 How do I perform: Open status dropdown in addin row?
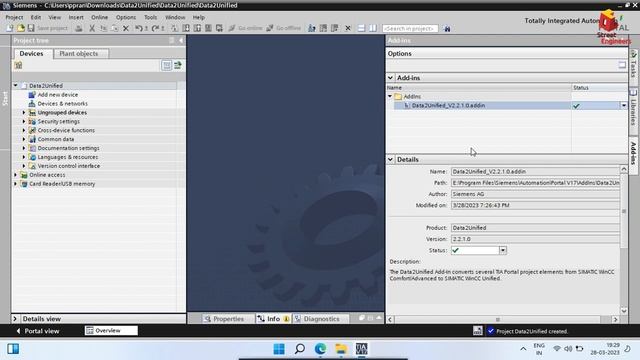624,106
